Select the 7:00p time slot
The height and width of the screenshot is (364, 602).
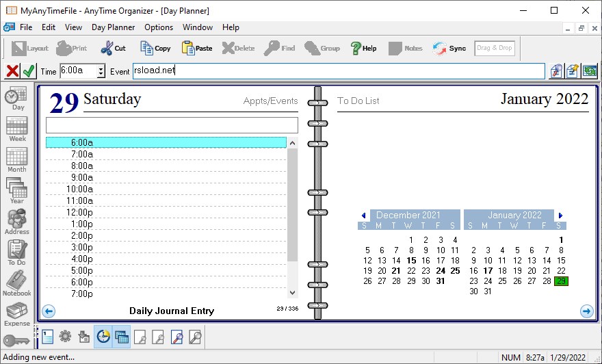click(166, 294)
